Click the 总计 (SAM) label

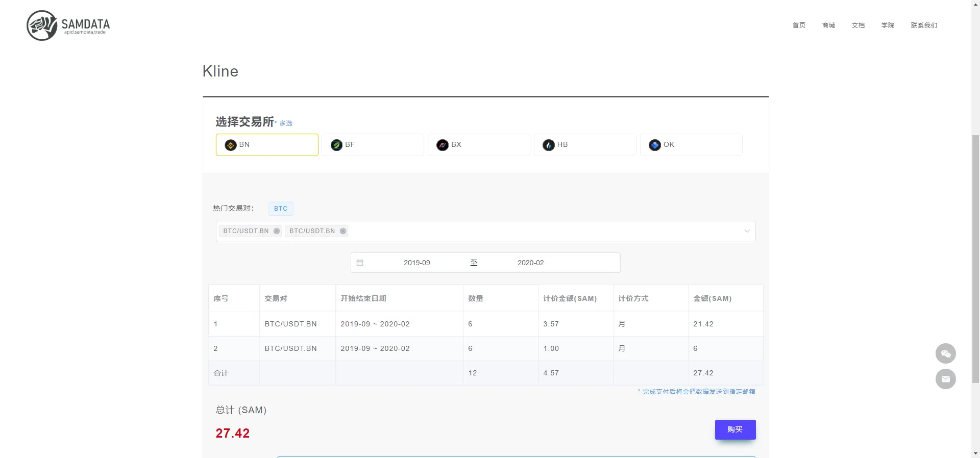coord(241,410)
